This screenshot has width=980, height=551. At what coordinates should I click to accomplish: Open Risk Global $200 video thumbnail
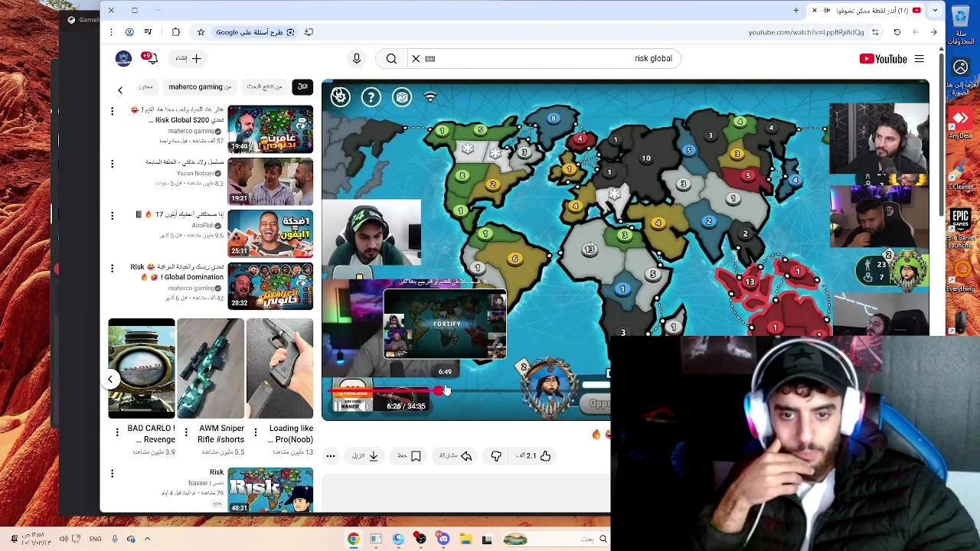270,129
